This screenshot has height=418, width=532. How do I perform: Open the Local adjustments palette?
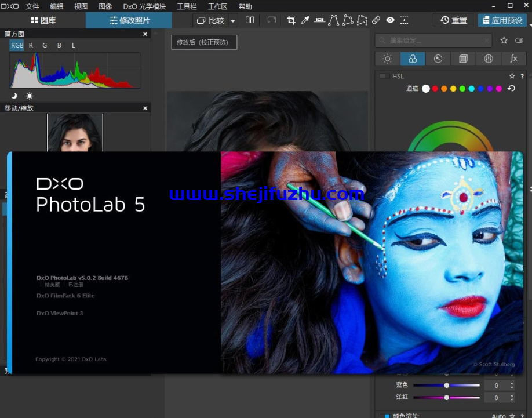(x=489, y=59)
